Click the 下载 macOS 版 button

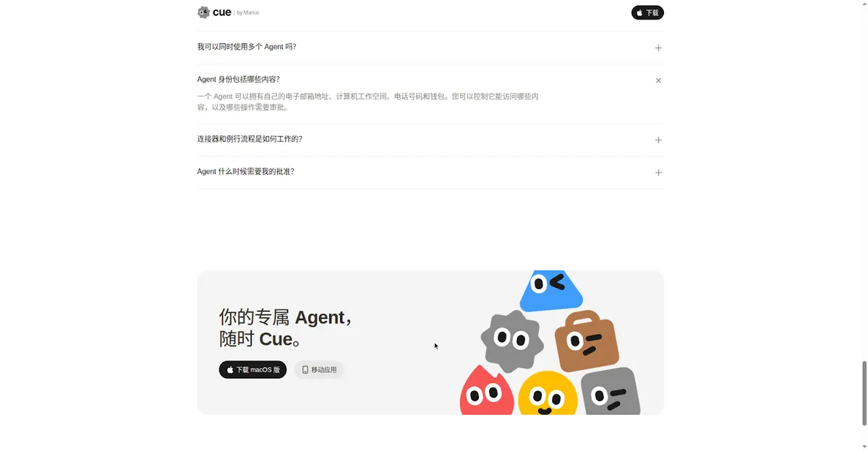tap(252, 369)
